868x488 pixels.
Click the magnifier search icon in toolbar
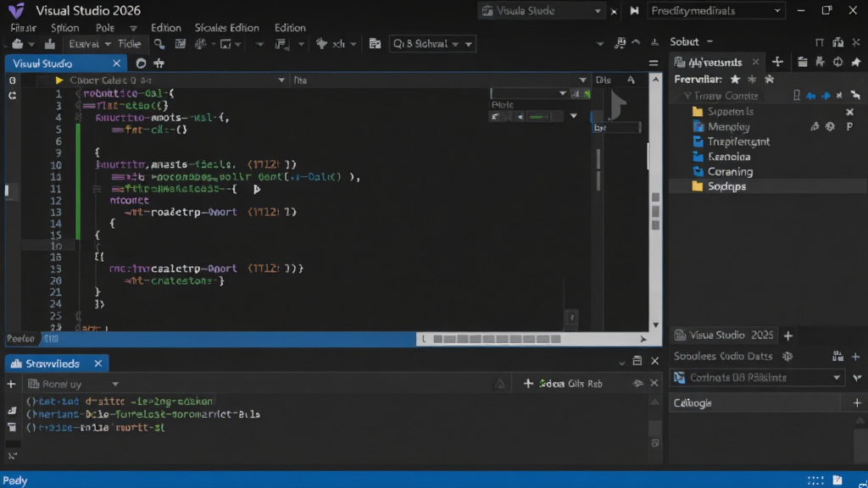(159, 44)
